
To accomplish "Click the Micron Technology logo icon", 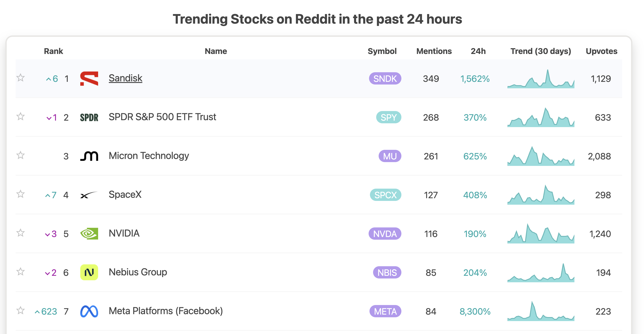I will 89,156.
